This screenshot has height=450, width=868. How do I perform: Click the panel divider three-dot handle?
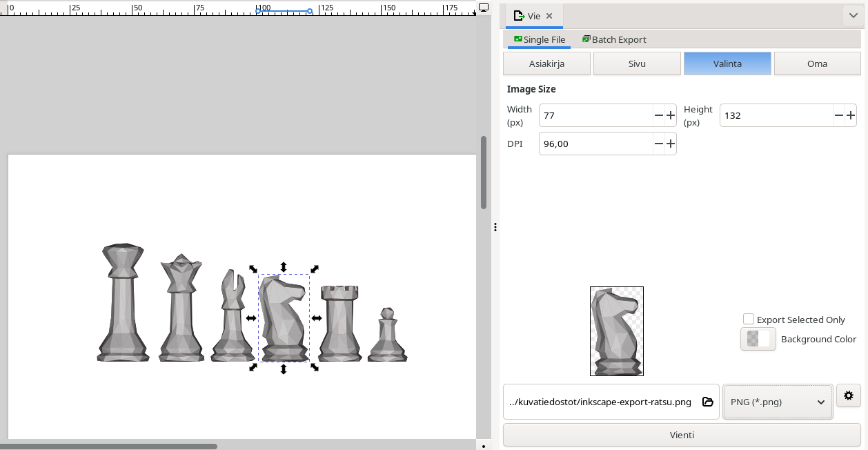(x=495, y=227)
